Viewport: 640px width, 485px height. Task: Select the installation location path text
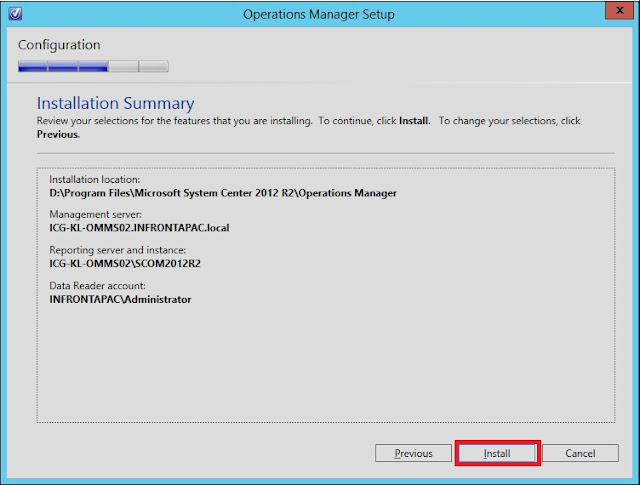(x=223, y=193)
